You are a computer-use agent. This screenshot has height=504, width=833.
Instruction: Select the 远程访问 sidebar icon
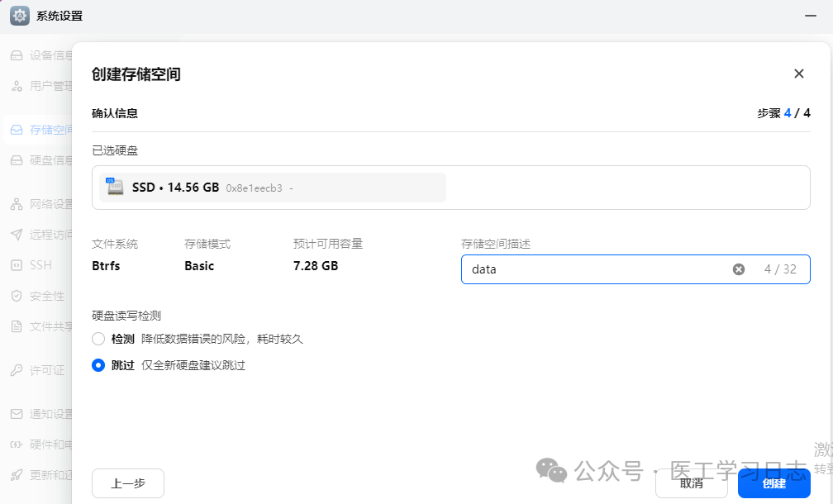coord(18,235)
